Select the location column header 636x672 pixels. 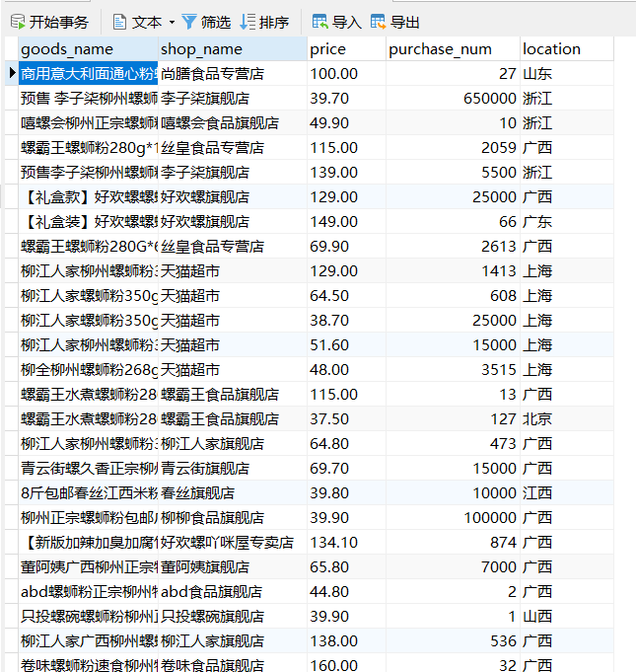(x=567, y=49)
